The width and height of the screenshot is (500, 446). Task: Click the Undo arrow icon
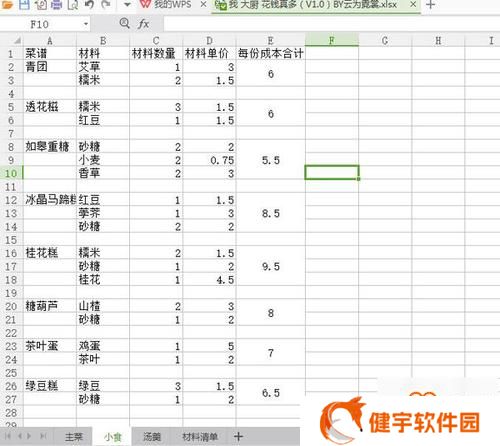pyautogui.click(x=89, y=4)
